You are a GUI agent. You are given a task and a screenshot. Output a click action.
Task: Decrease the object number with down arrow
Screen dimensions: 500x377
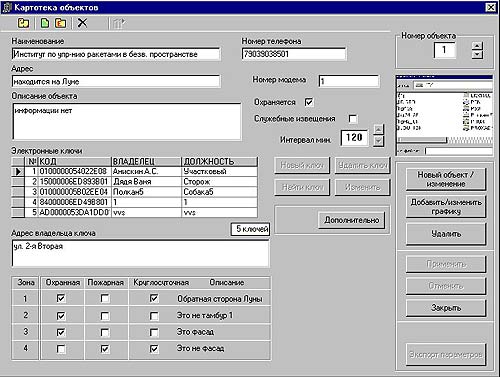tap(477, 55)
